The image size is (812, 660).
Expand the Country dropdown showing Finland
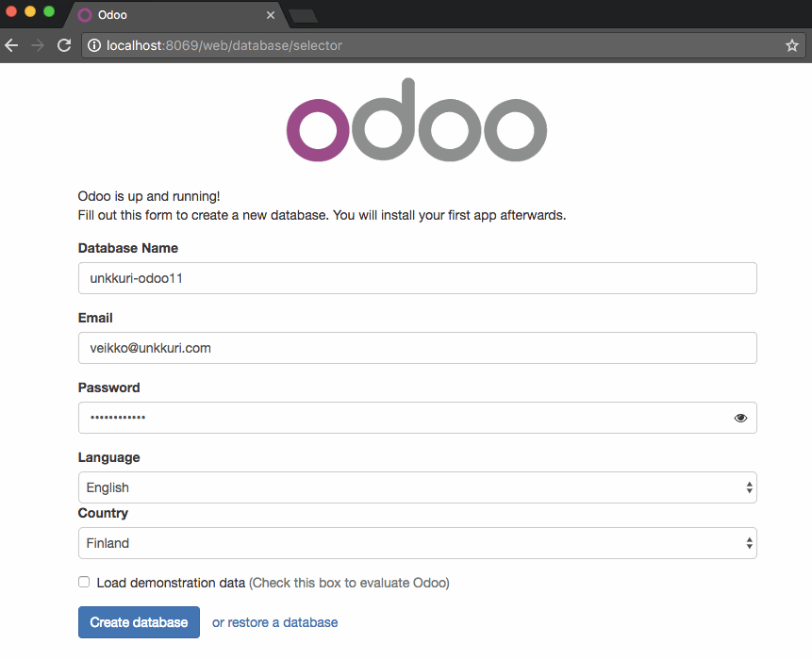click(417, 543)
